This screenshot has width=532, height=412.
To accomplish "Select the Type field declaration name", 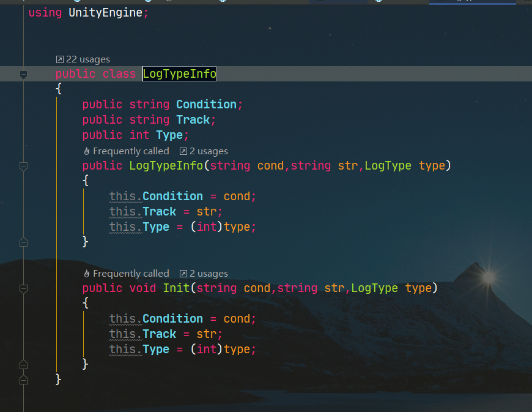I will coord(169,135).
